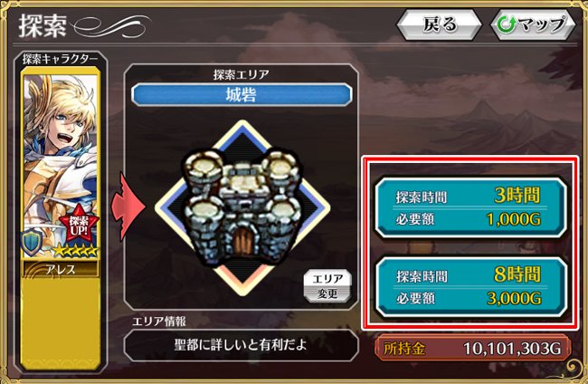Click the 探索 screen title
The height and width of the screenshot is (384, 588).
[42, 26]
